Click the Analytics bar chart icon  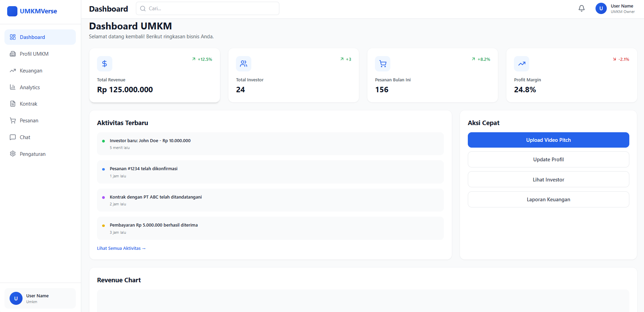(x=13, y=87)
